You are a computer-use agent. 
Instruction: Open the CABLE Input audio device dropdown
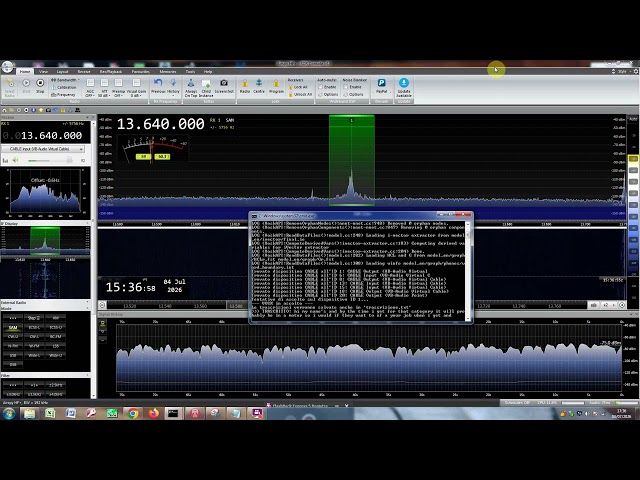point(43,149)
